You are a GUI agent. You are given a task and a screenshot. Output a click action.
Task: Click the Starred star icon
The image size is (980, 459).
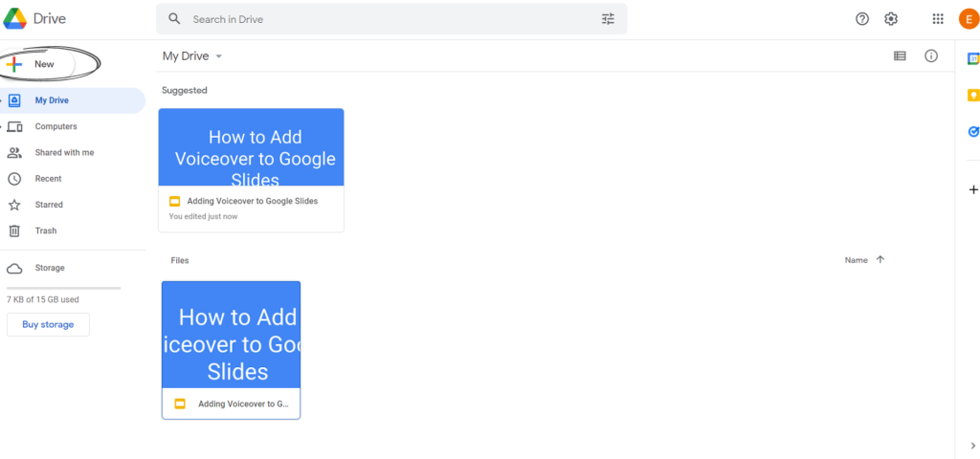point(14,205)
